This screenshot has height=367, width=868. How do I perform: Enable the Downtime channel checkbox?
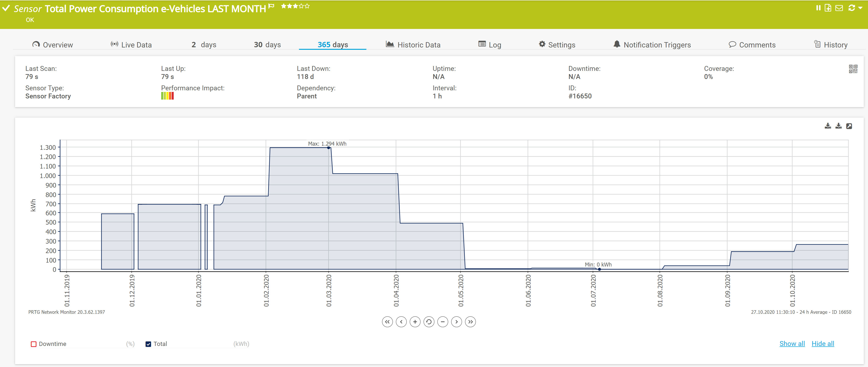point(34,344)
